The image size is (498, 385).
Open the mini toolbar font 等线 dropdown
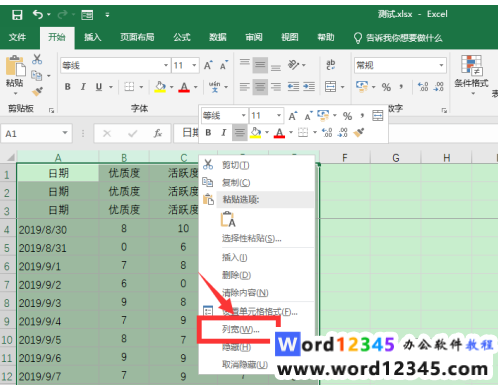244,115
